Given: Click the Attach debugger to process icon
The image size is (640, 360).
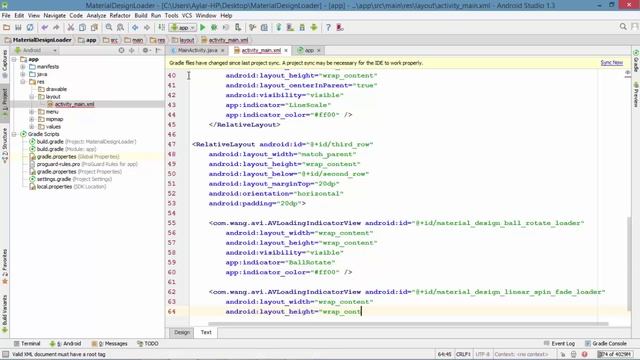Looking at the screenshot, I should (238, 27).
